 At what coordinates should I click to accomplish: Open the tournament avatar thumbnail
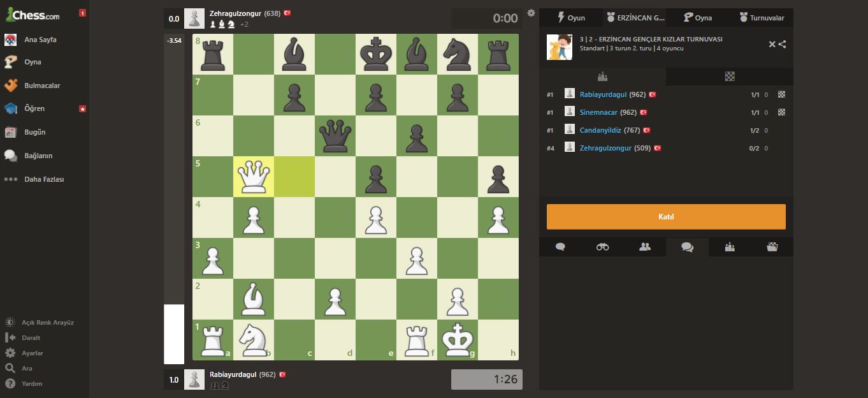click(x=560, y=47)
